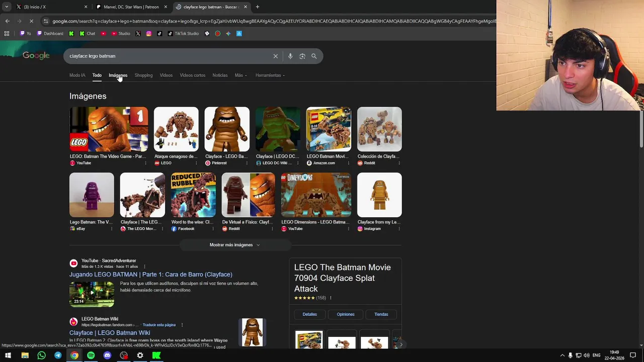Open the apps grid in bookmarks bar
Viewport: 644px width, 362px height.
[x=7, y=34]
